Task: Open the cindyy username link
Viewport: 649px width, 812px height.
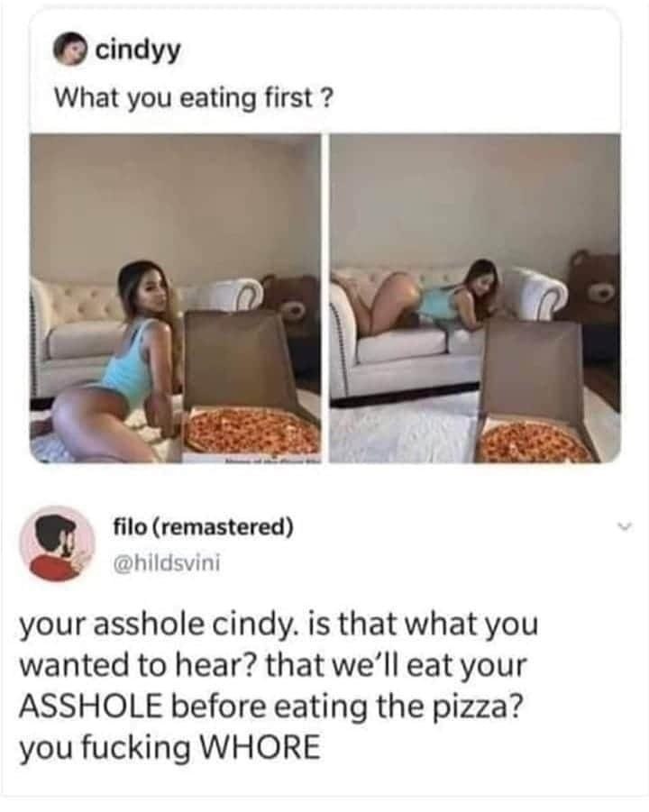Action: tap(138, 50)
